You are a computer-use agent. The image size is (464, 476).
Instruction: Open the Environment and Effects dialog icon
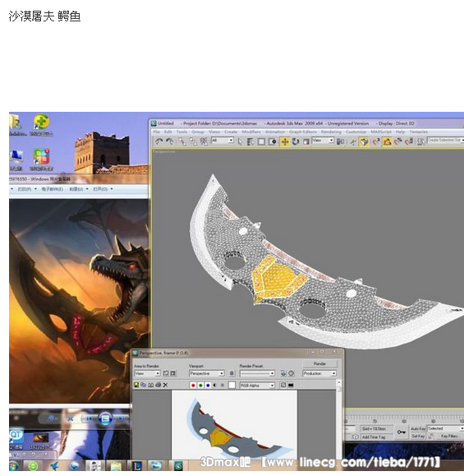point(292,373)
